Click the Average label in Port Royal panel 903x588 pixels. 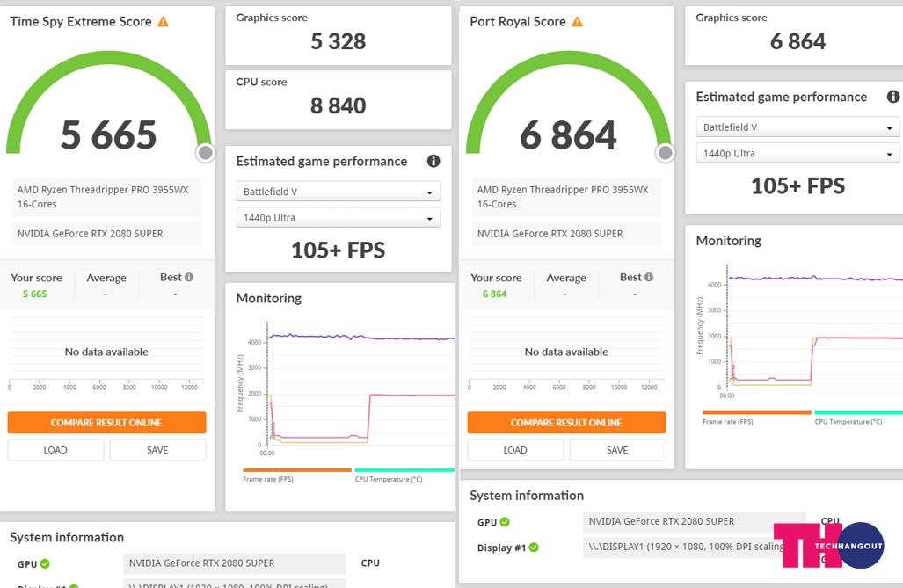(x=566, y=278)
